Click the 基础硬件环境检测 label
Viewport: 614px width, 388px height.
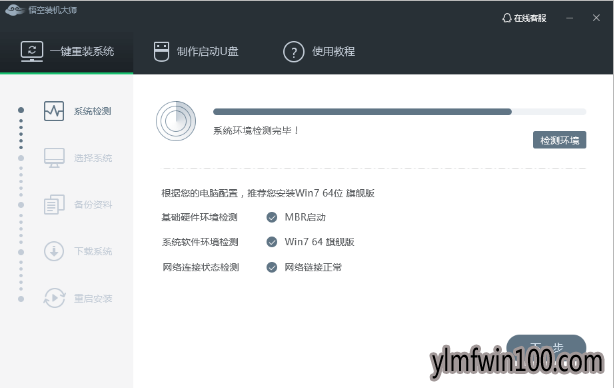199,217
